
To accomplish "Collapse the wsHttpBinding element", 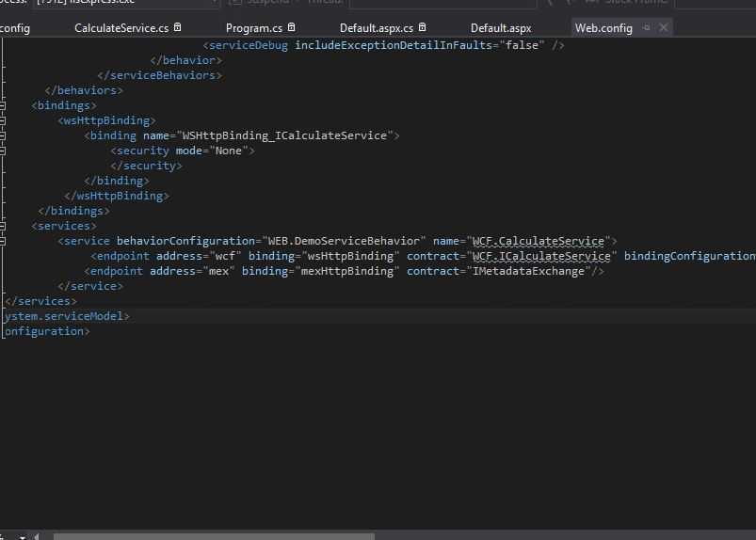I will pyautogui.click(x=3, y=120).
